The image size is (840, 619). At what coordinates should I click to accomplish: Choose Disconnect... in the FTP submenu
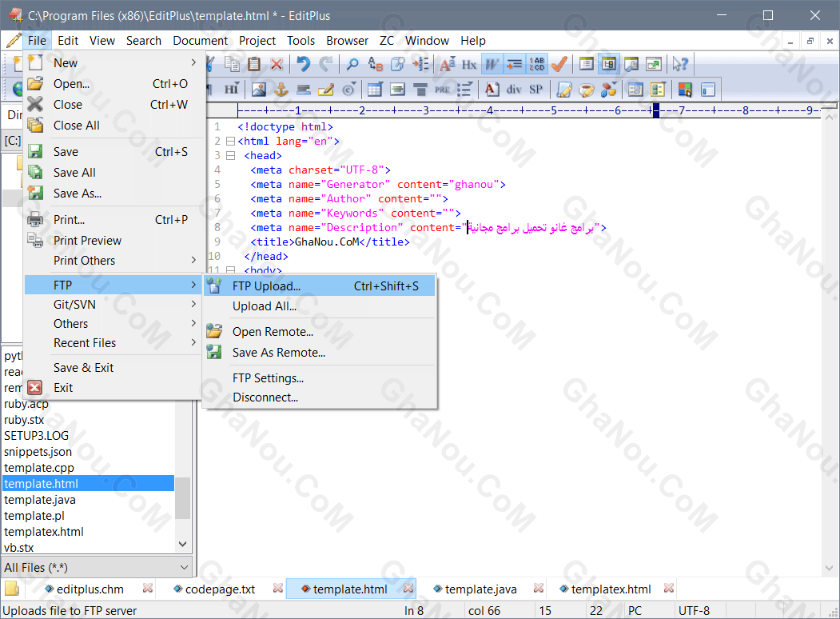[319, 397]
